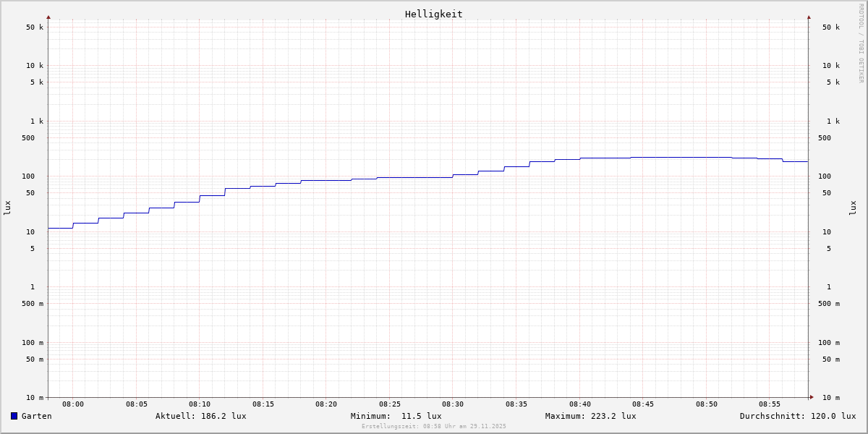The width and height of the screenshot is (868, 434).
Task: Click the left vertical lux axis label
Action: coord(7,208)
